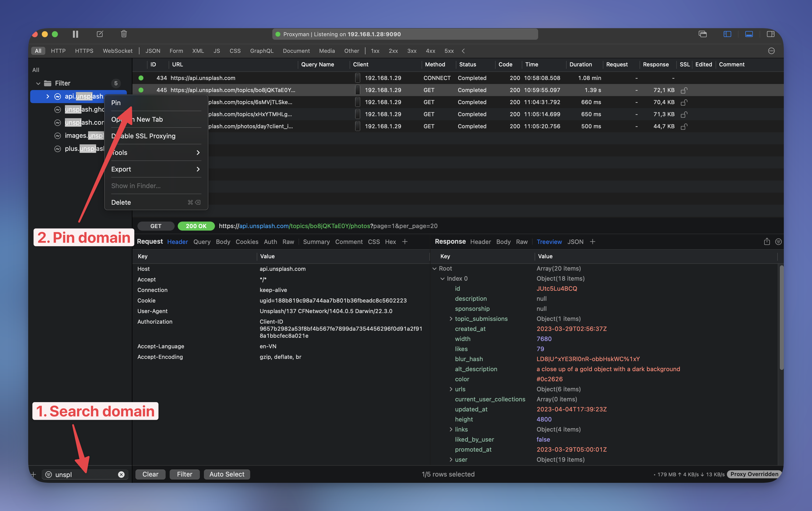Viewport: 812px width, 511px height.
Task: Choose Pin from the context menu
Action: point(156,103)
